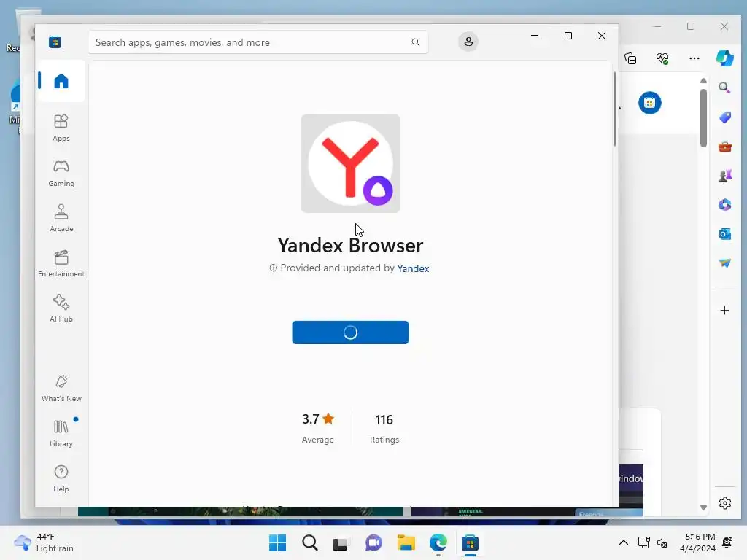The height and width of the screenshot is (560, 747).
Task: Open the Apps section
Action: [61, 128]
